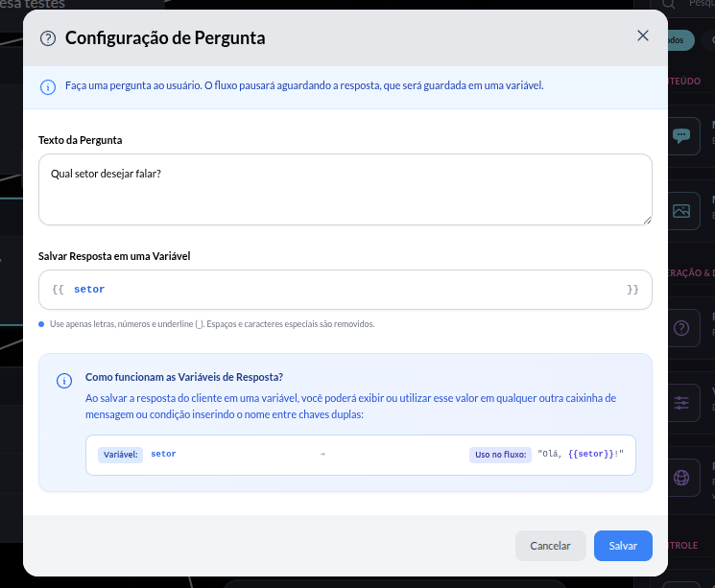Image resolution: width=715 pixels, height=588 pixels.
Task: Close the Configuração de Pergunta dialog
Action: (x=642, y=35)
